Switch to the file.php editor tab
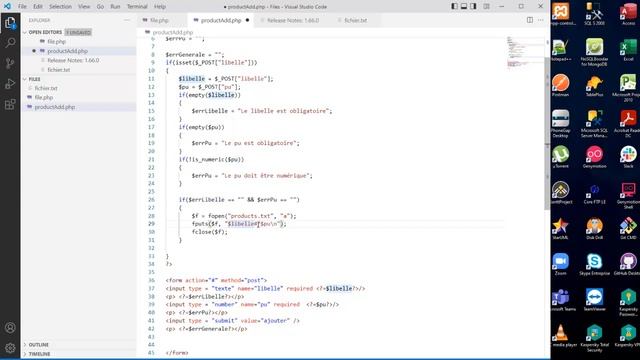 (x=159, y=20)
